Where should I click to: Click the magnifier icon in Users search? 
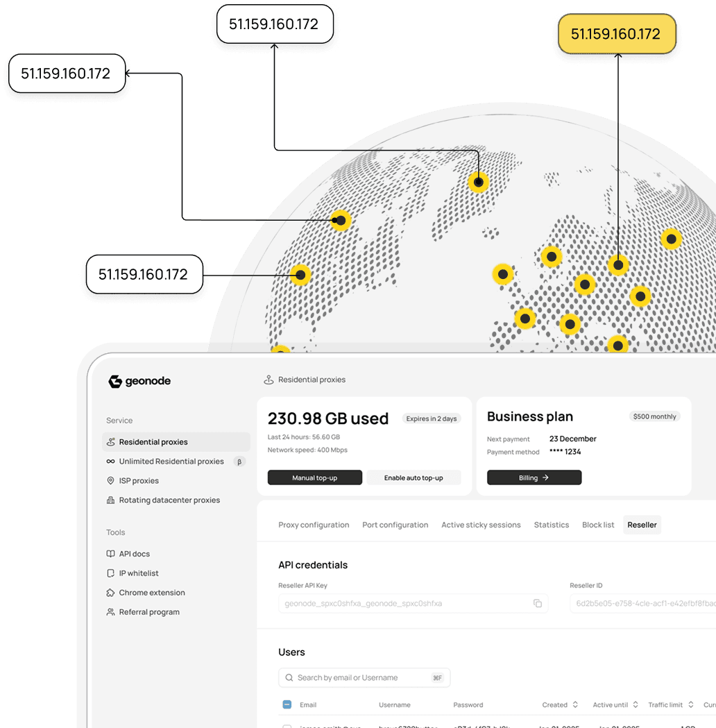click(289, 678)
